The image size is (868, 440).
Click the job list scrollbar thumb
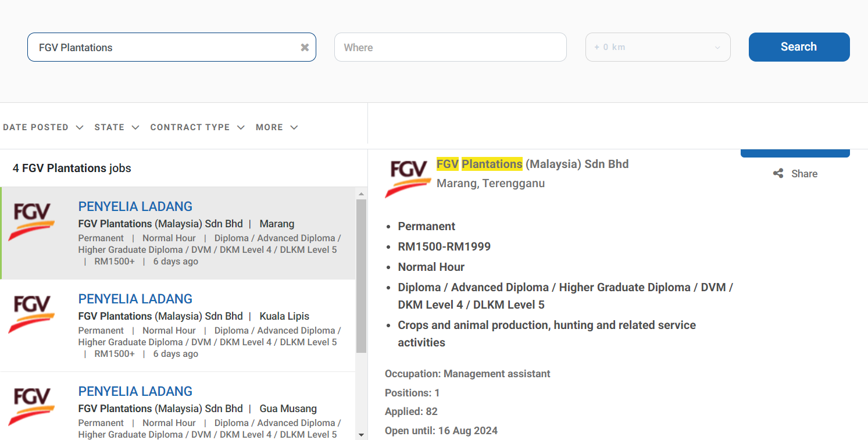[x=361, y=276]
